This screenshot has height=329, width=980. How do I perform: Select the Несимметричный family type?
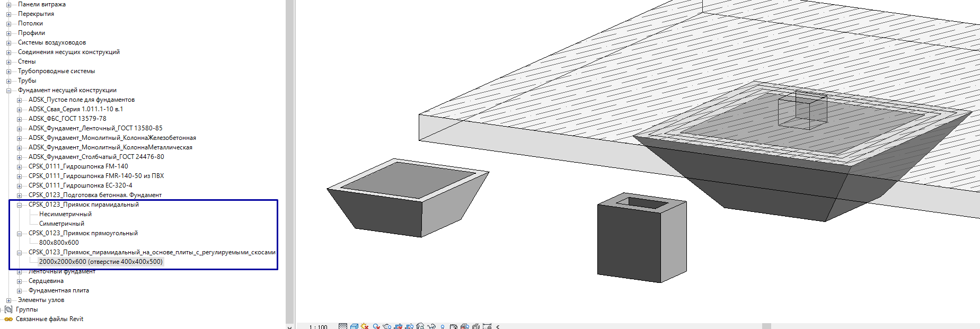[x=65, y=214]
